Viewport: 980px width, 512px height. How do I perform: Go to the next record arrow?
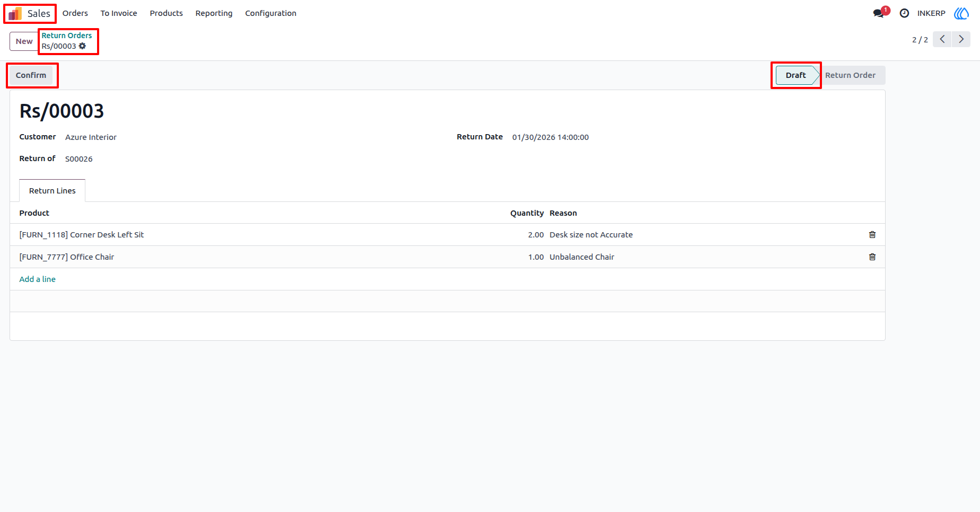coord(961,39)
